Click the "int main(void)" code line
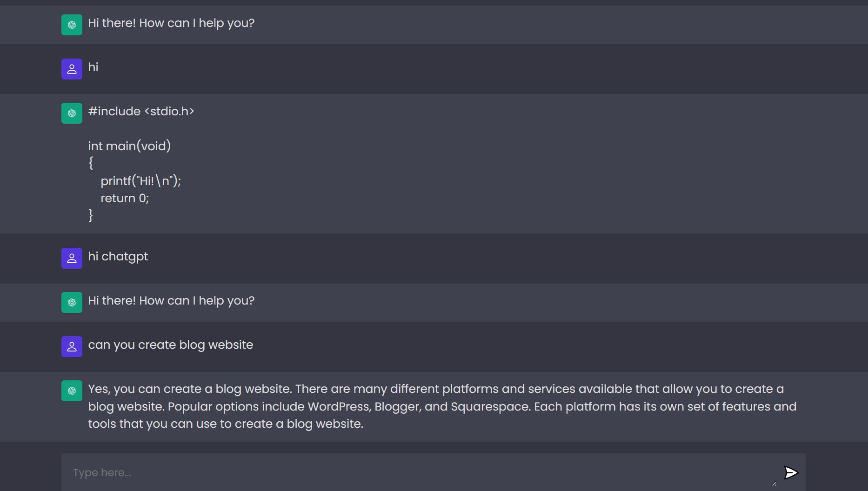868x491 pixels. (129, 146)
